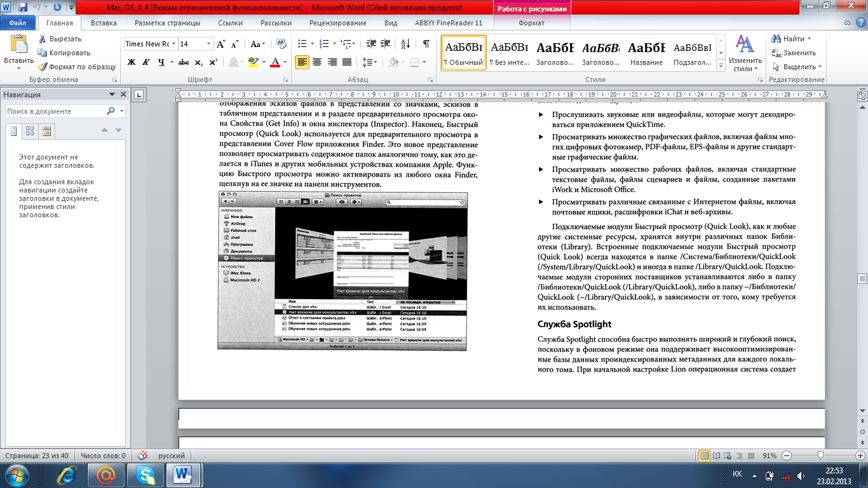Click the русский language indicator
The width and height of the screenshot is (868, 488).
pyautogui.click(x=172, y=456)
